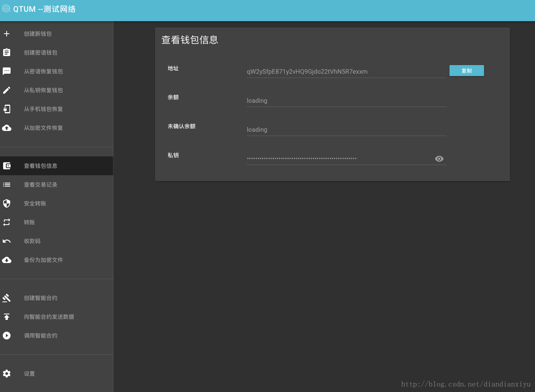Click the cloud upload icon for 从加密文件恢复
This screenshot has height=392, width=535.
coord(7,128)
